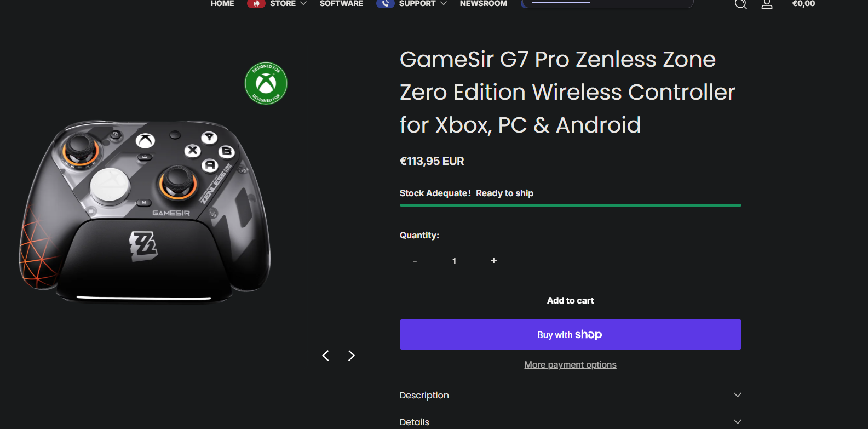The image size is (868, 429).
Task: Increase quantity with the plus icon
Action: coord(494,260)
